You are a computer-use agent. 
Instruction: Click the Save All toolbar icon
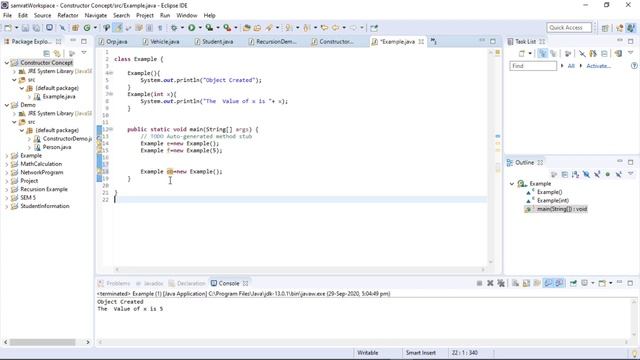point(36,28)
